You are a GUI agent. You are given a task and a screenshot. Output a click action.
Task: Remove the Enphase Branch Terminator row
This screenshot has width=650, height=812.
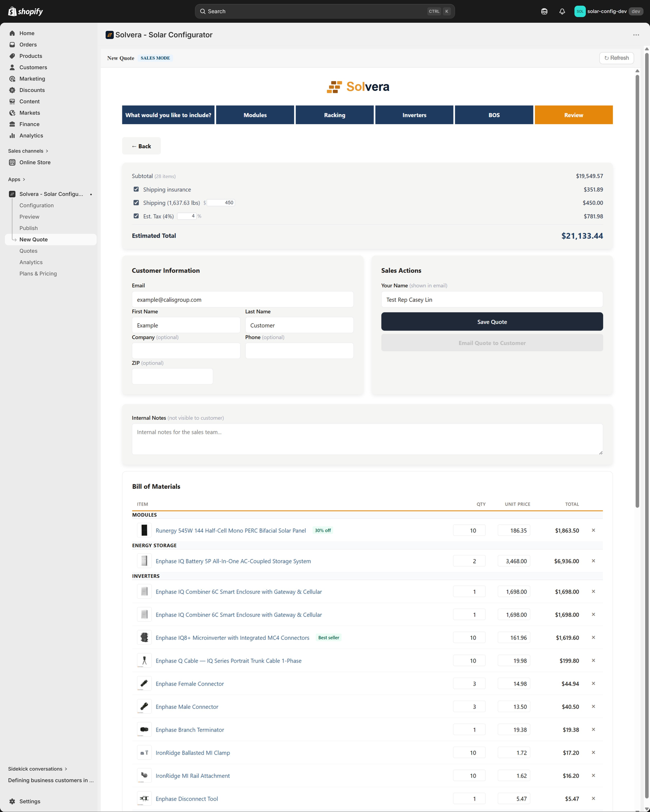(x=594, y=730)
